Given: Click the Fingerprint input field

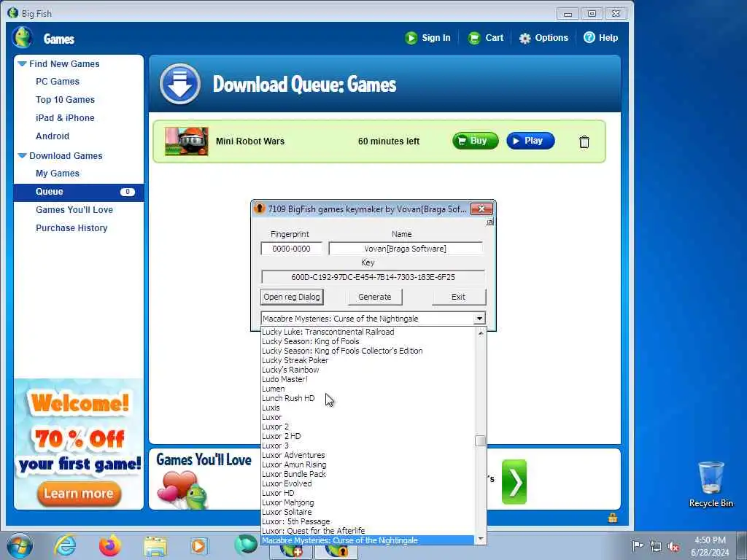Looking at the screenshot, I should click(291, 249).
